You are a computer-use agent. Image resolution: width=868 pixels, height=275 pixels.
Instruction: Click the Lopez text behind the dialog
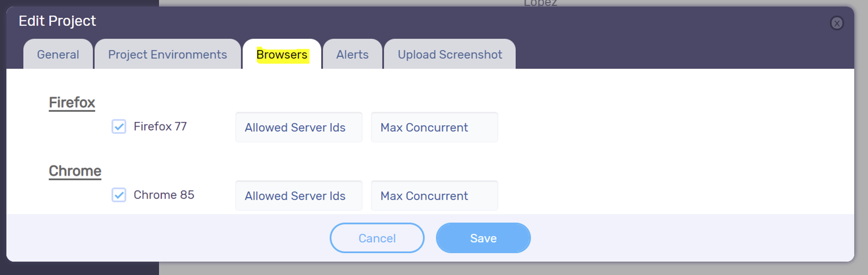pyautogui.click(x=540, y=3)
